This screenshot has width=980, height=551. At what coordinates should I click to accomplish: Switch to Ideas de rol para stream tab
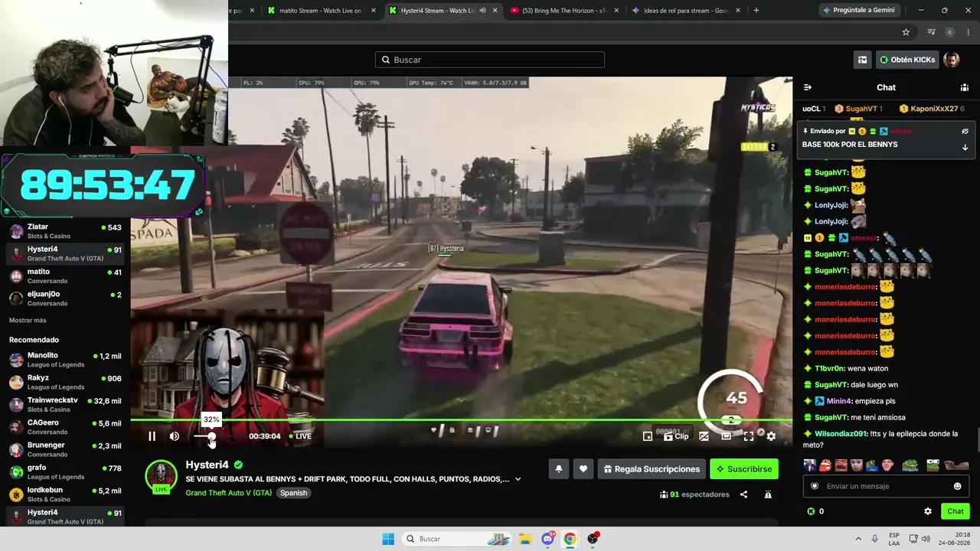[686, 11]
